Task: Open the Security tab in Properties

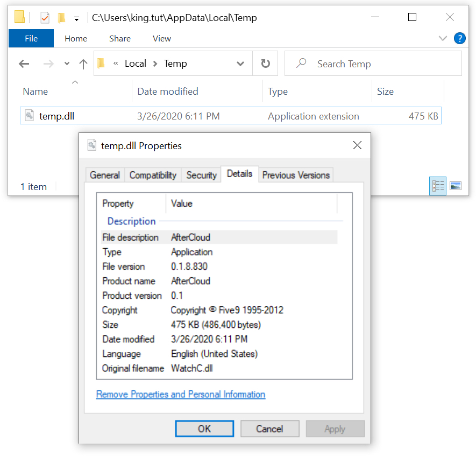Action: (x=201, y=175)
